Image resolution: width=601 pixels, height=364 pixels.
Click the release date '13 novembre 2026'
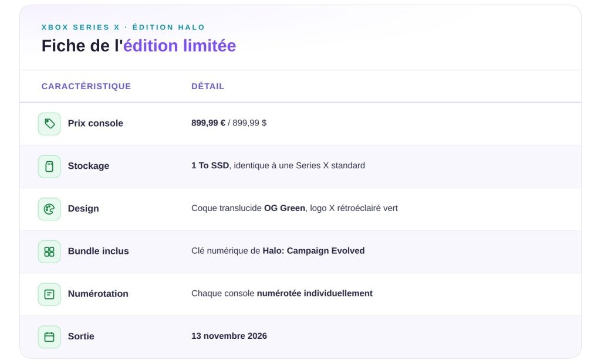tap(229, 336)
